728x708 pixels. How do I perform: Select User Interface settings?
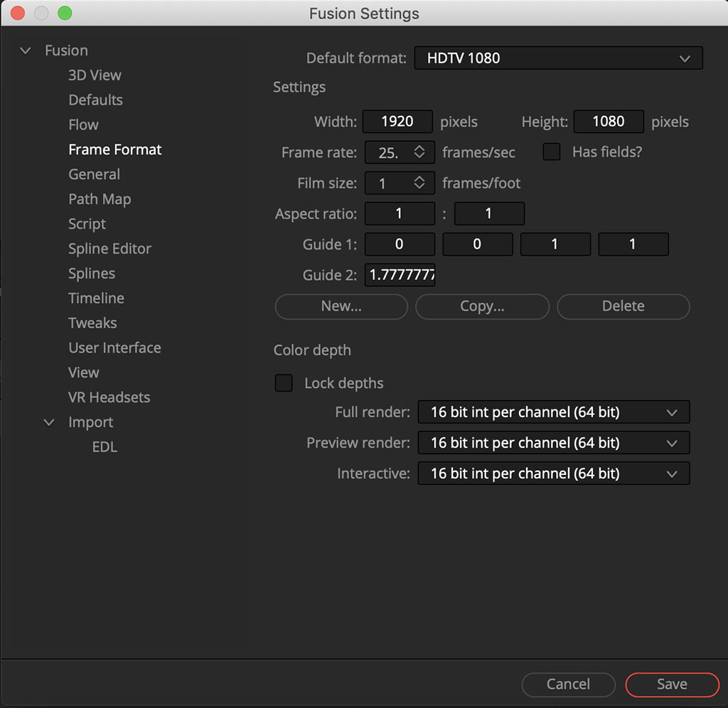coord(115,348)
